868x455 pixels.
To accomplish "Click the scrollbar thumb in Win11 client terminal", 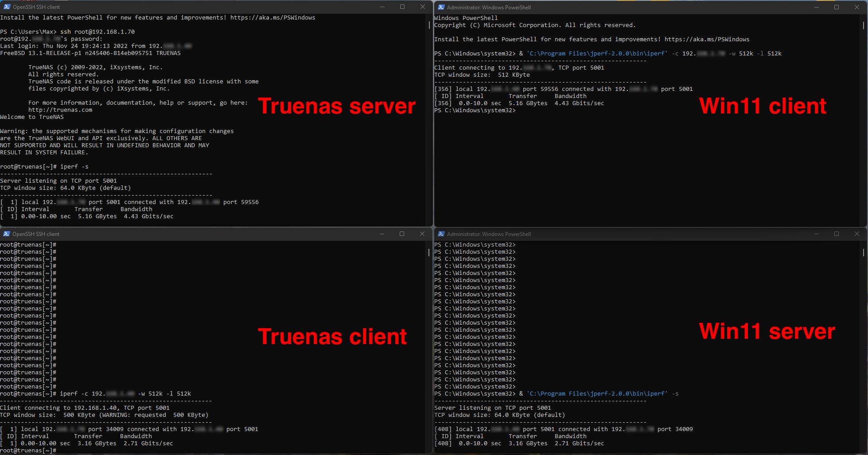I will pyautogui.click(x=864, y=25).
